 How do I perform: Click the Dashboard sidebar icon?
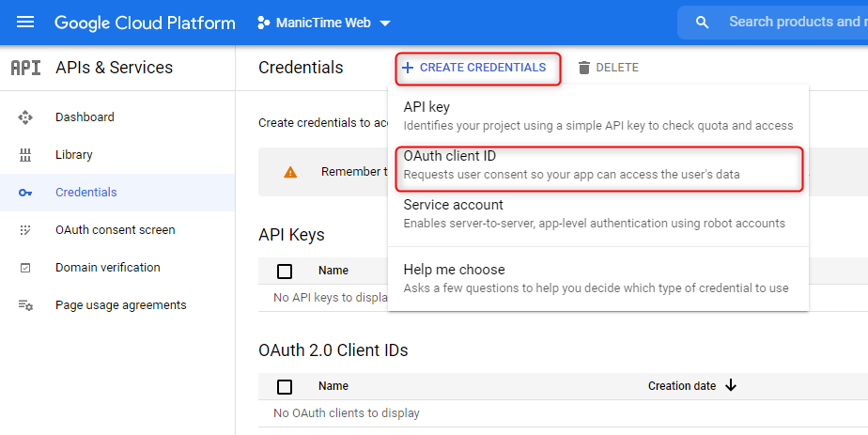pyautogui.click(x=26, y=117)
